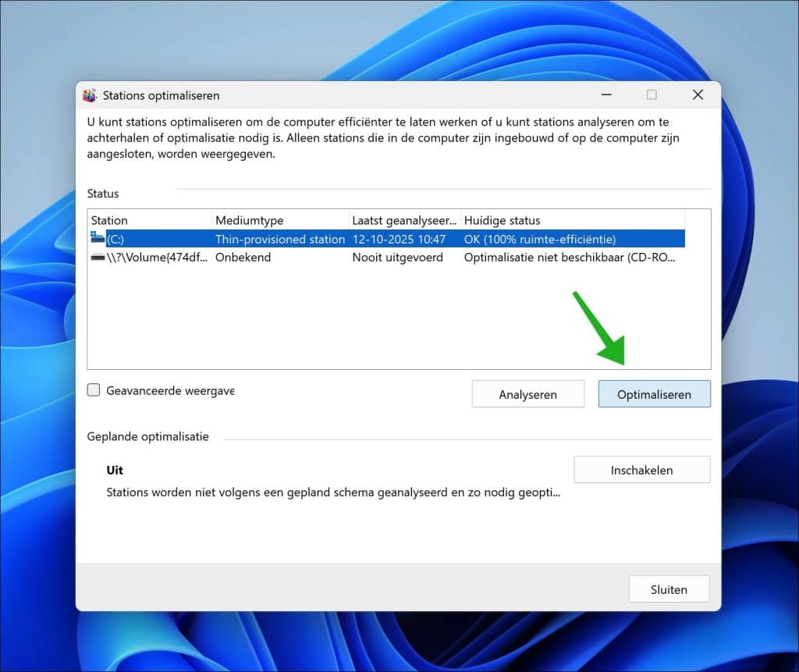The image size is (799, 672).
Task: Click the (C:) drive icon
Action: tap(98, 238)
